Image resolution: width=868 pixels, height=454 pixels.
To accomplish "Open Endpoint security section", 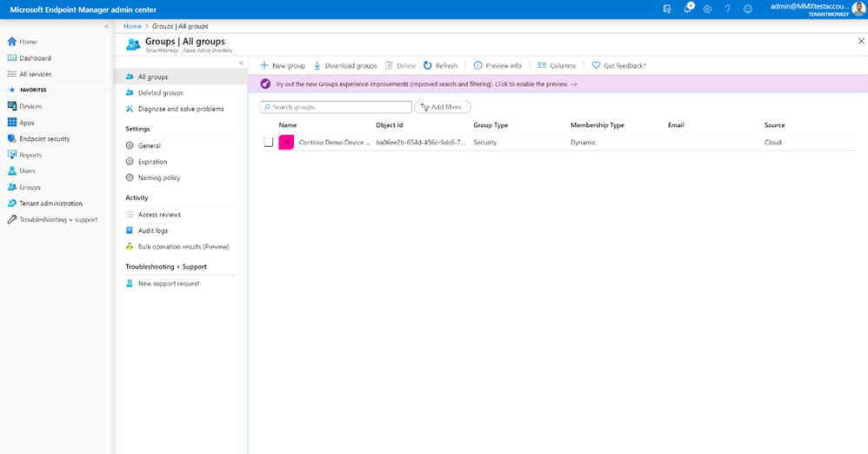I will (39, 138).
